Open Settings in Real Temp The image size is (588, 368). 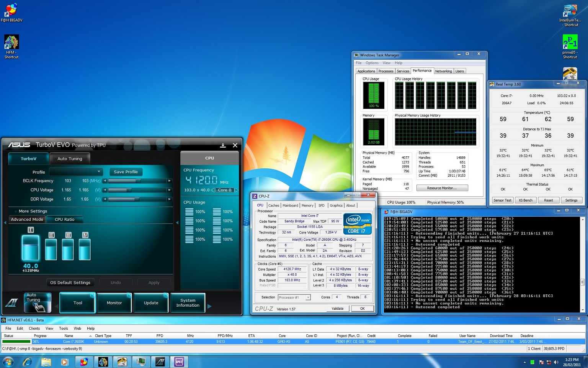pyautogui.click(x=571, y=200)
